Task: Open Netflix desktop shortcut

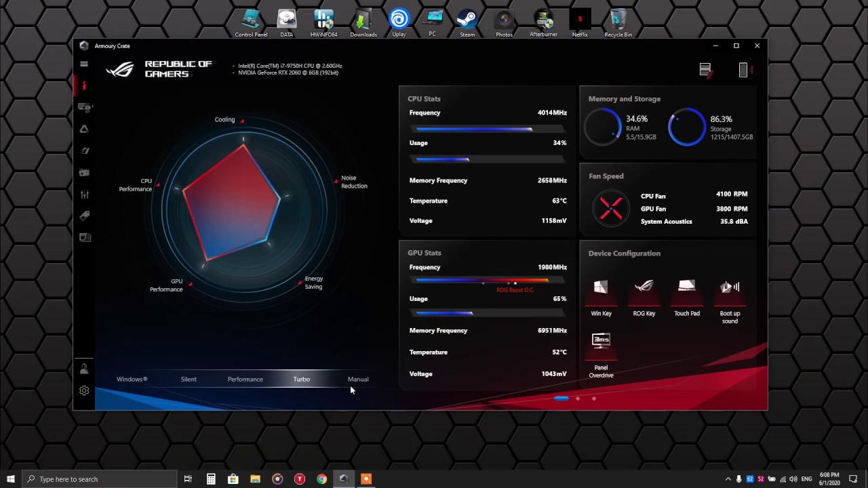Action: coord(580,24)
